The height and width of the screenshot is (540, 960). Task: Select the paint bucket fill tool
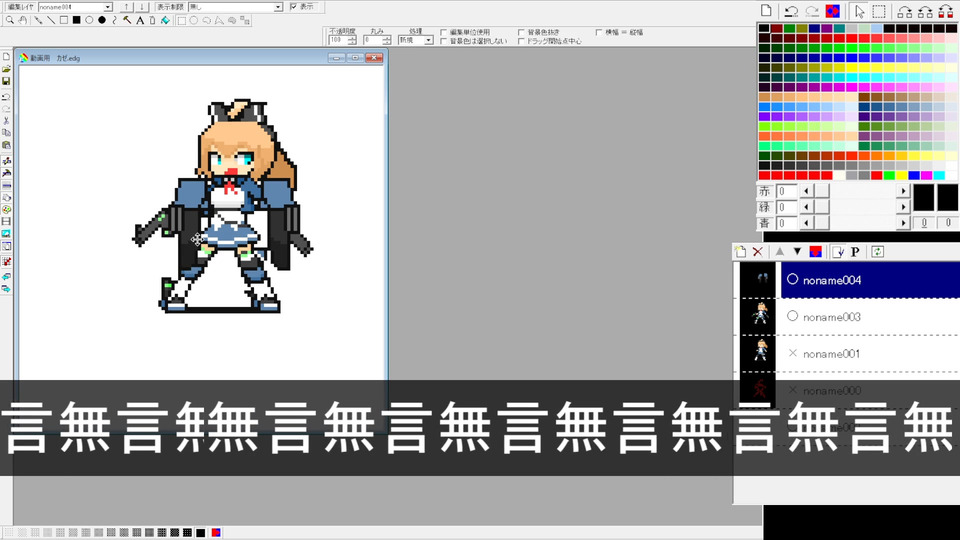pos(165,20)
